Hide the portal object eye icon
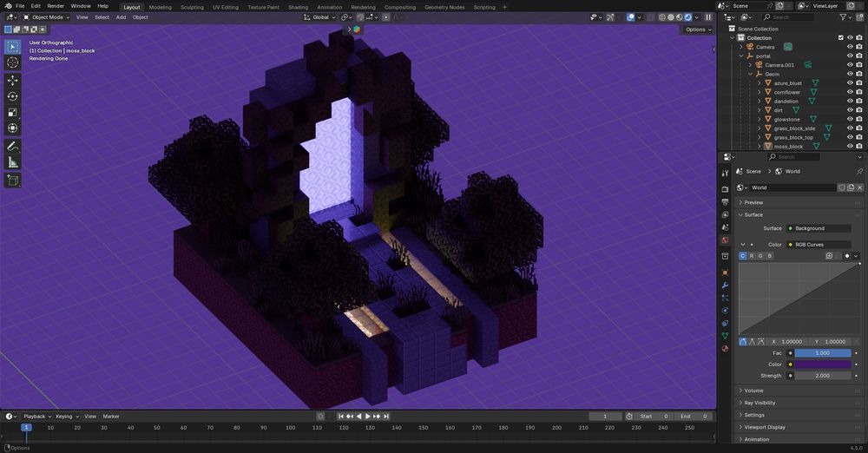The height and width of the screenshot is (453, 868). 850,56
